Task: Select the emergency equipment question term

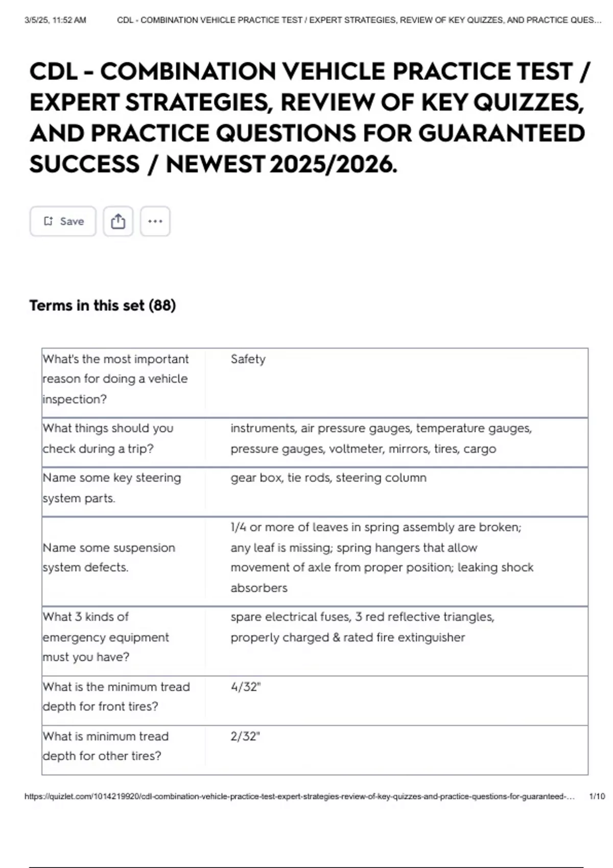Action: [106, 637]
